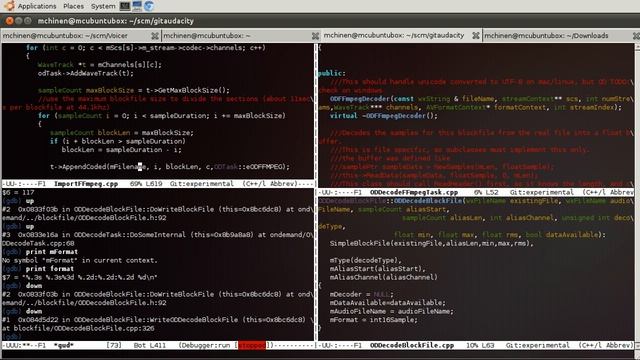Click '6% L52' in ODDecodeFFmpegTask mode line
This screenshot has width=640, height=360.
click(486, 192)
